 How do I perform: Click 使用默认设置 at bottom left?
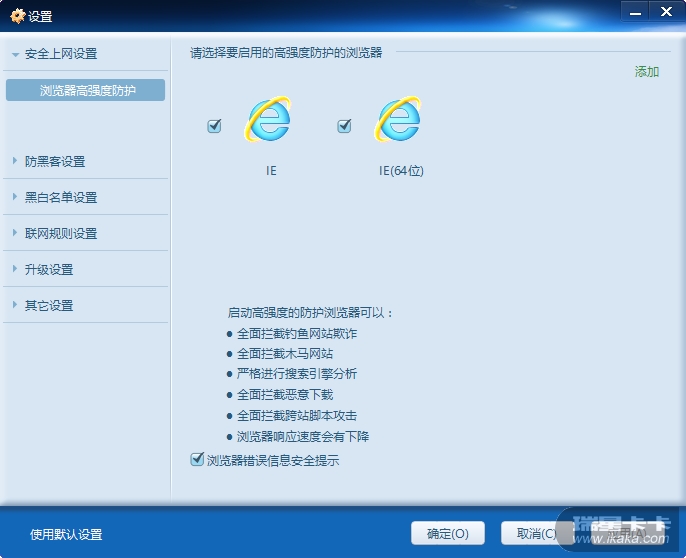[66, 534]
